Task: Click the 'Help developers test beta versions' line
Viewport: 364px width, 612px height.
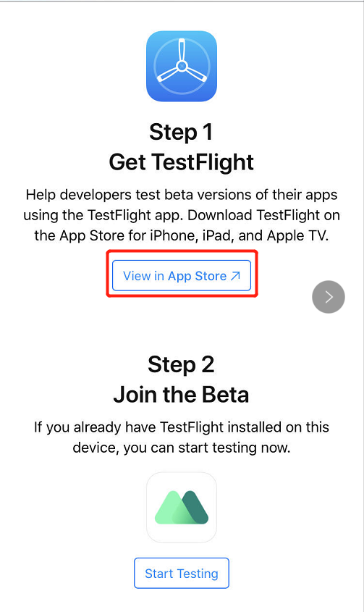Action: tap(182, 194)
